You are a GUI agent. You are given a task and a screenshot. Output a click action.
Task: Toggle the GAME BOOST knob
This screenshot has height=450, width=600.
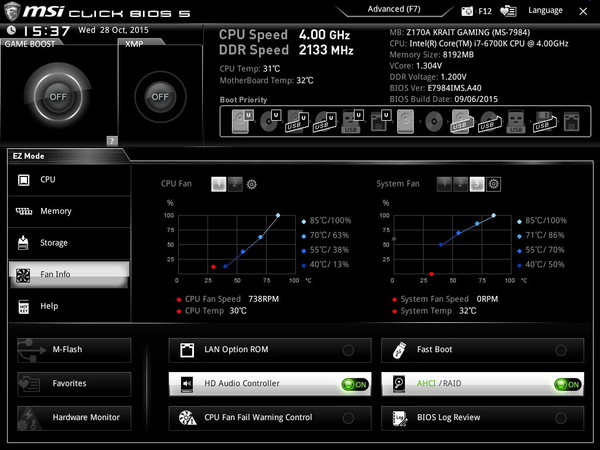coord(58,96)
